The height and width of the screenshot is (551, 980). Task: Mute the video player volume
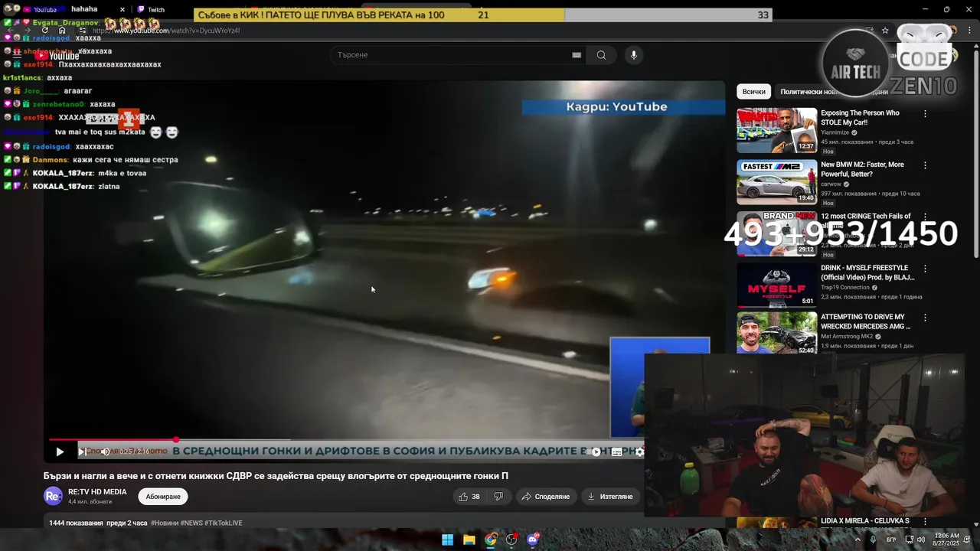(106, 452)
